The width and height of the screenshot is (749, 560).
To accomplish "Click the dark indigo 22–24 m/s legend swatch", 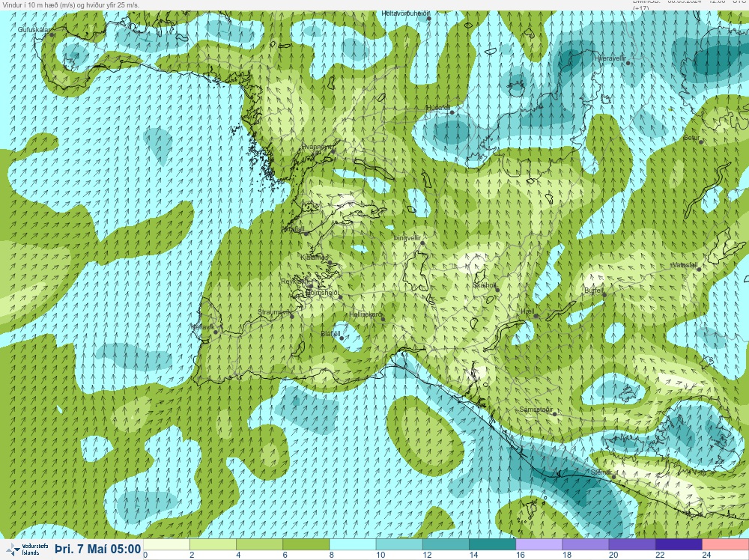I will click(679, 544).
